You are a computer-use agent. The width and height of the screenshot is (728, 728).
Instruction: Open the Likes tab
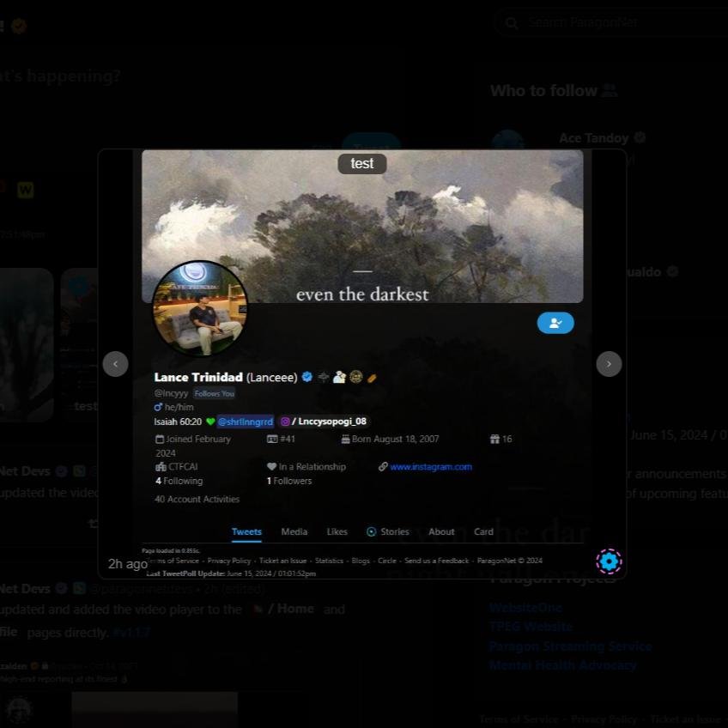tap(337, 532)
